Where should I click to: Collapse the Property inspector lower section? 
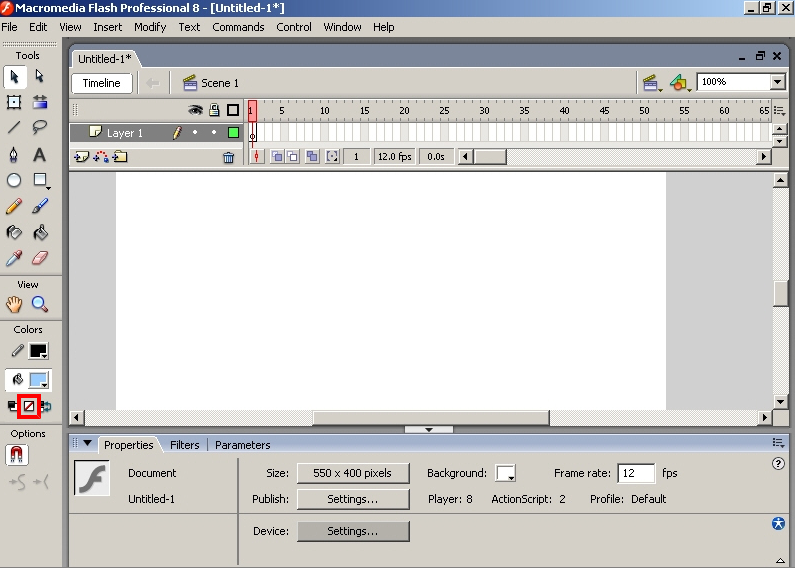tap(780, 560)
